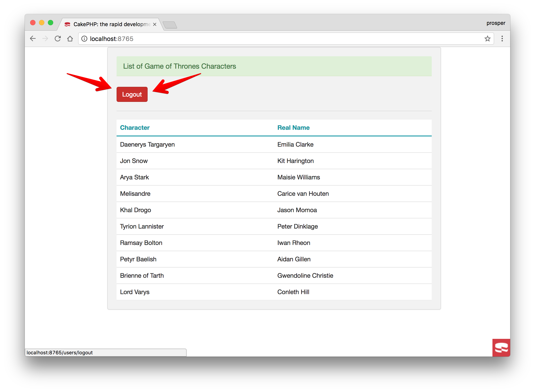The width and height of the screenshot is (535, 392).
Task: Click the Emilia Clarke cell
Action: (295, 144)
